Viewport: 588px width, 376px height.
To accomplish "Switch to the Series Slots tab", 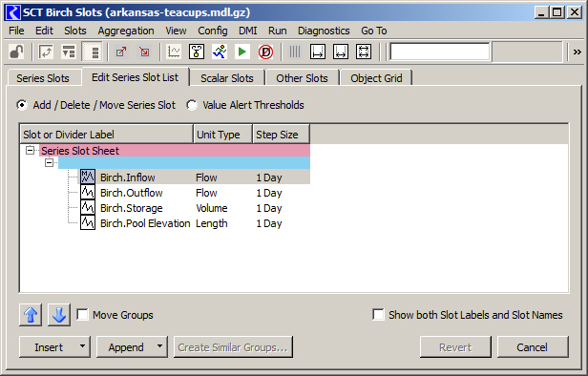I will pyautogui.click(x=43, y=78).
